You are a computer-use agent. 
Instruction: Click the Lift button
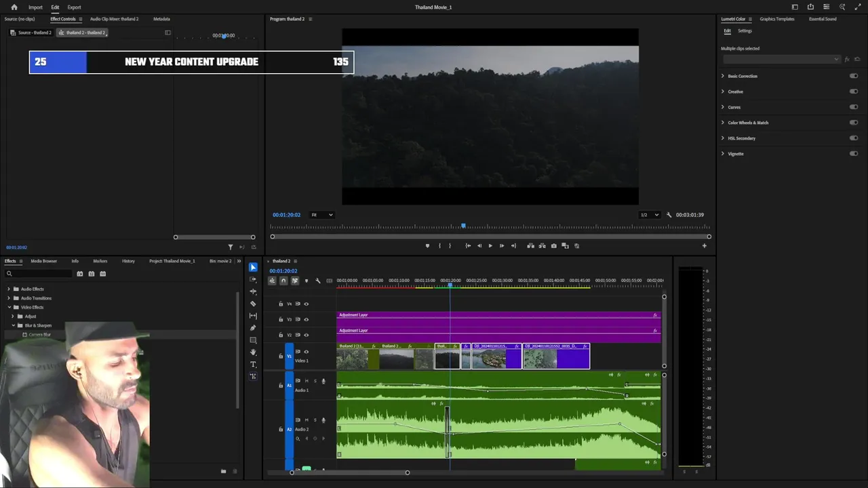530,246
